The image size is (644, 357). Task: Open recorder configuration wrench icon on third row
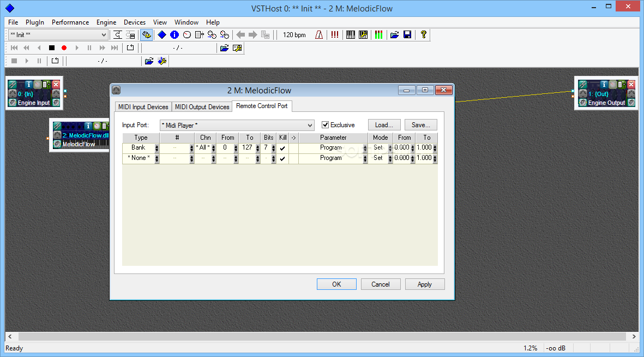tap(162, 61)
